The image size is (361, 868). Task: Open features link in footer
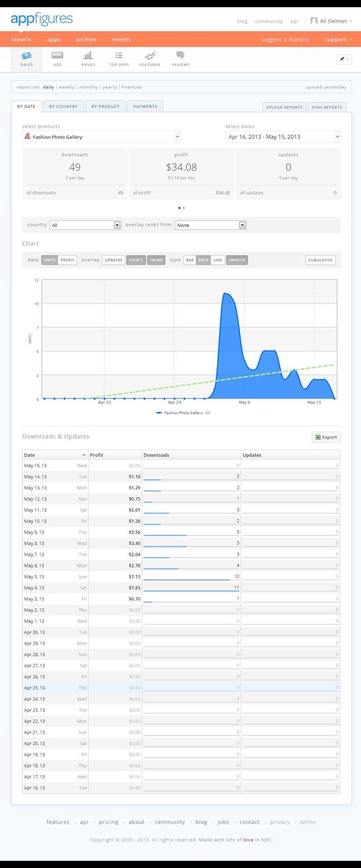coord(58,822)
